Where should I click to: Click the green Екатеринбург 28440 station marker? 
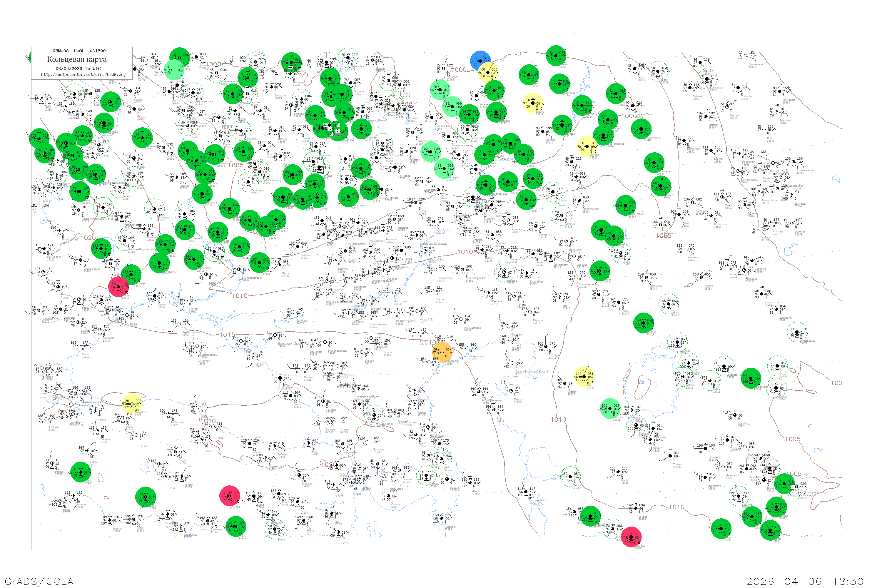click(x=641, y=129)
